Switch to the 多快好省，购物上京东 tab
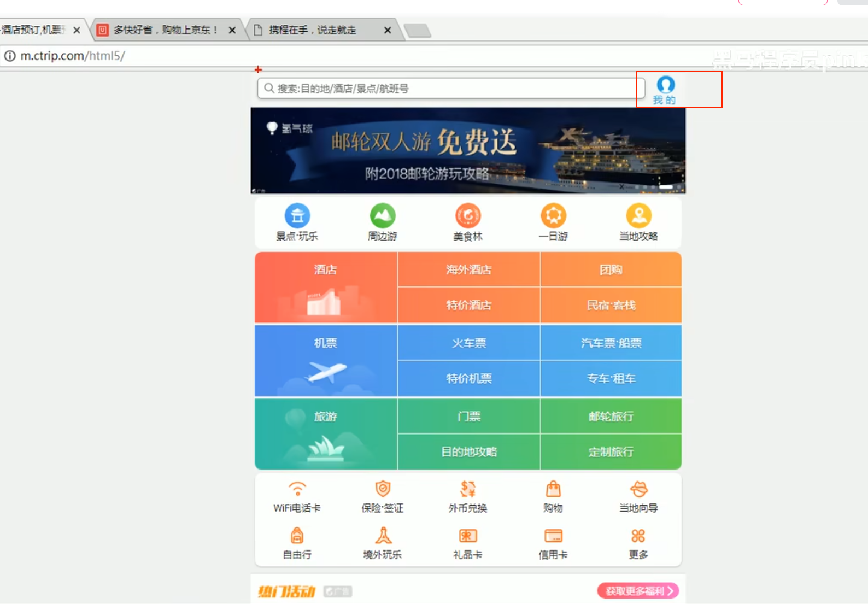The width and height of the screenshot is (868, 604). click(166, 30)
